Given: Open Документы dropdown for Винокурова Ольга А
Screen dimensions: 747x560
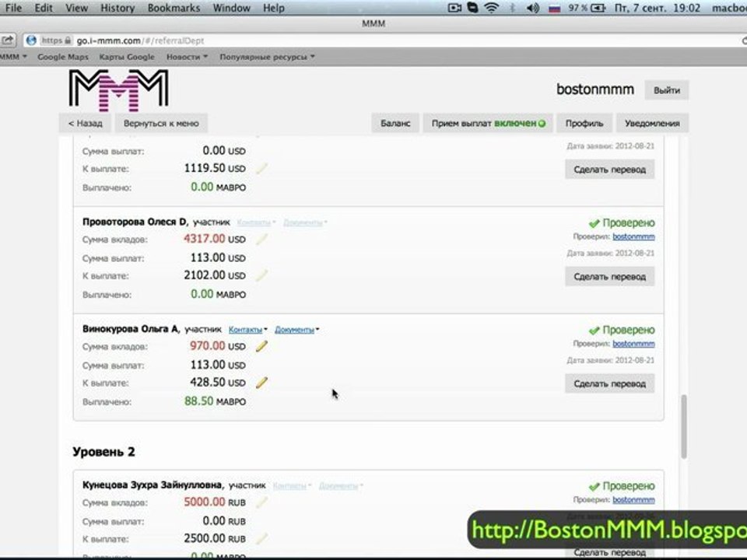Looking at the screenshot, I should (x=296, y=330).
